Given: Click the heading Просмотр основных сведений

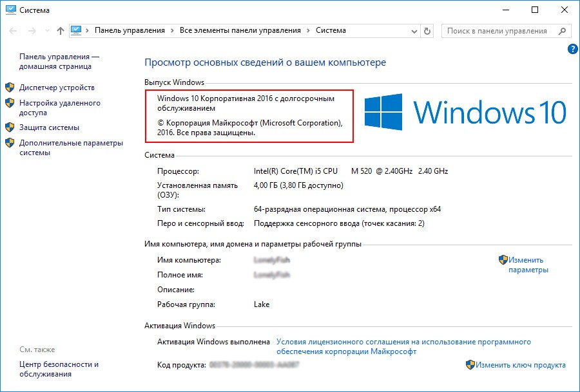Looking at the screenshot, I should (x=265, y=62).
